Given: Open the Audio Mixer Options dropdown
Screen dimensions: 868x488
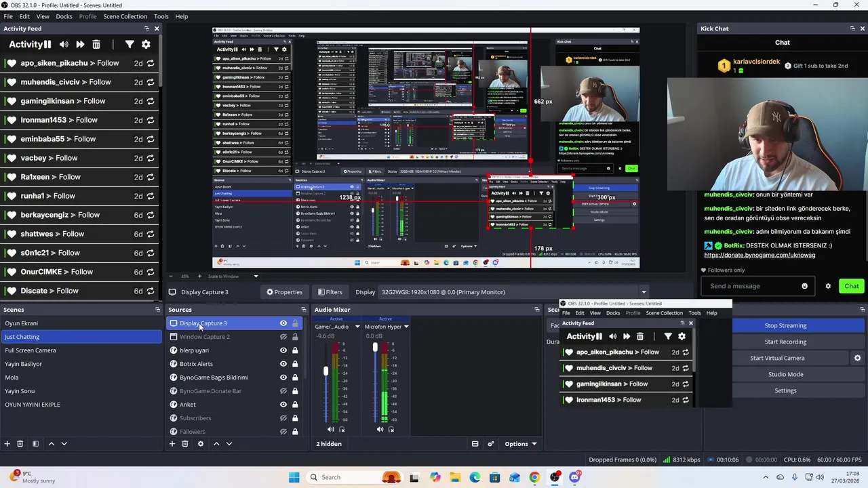Looking at the screenshot, I should tap(521, 444).
